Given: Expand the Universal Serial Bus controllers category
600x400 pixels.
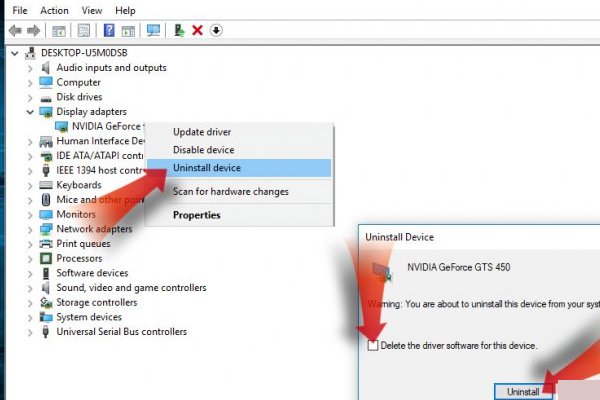Looking at the screenshot, I should click(30, 332).
